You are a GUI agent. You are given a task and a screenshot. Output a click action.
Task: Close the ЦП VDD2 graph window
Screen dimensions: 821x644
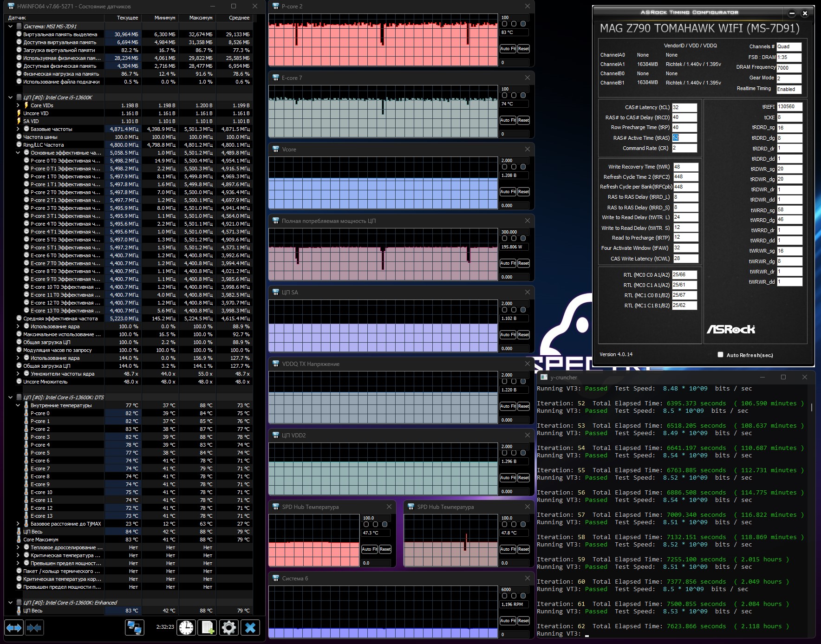click(x=527, y=436)
